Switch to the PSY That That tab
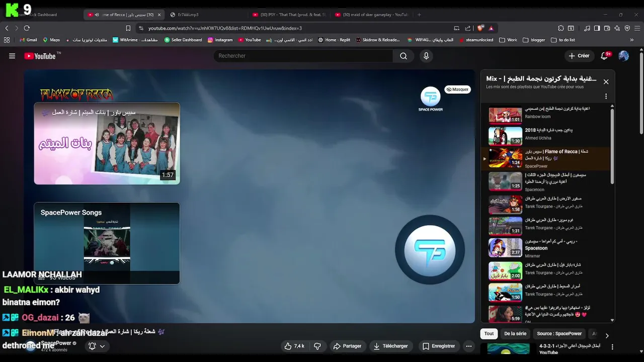 point(288,15)
